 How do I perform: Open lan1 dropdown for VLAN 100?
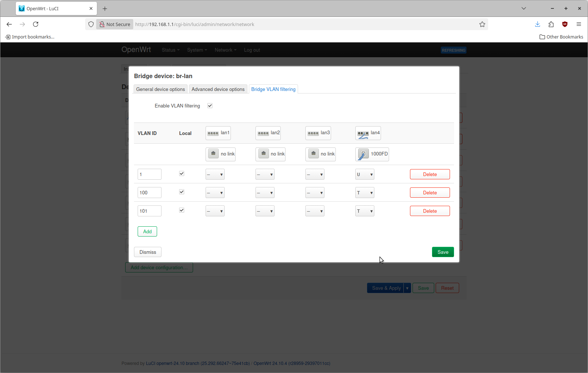pos(215,193)
